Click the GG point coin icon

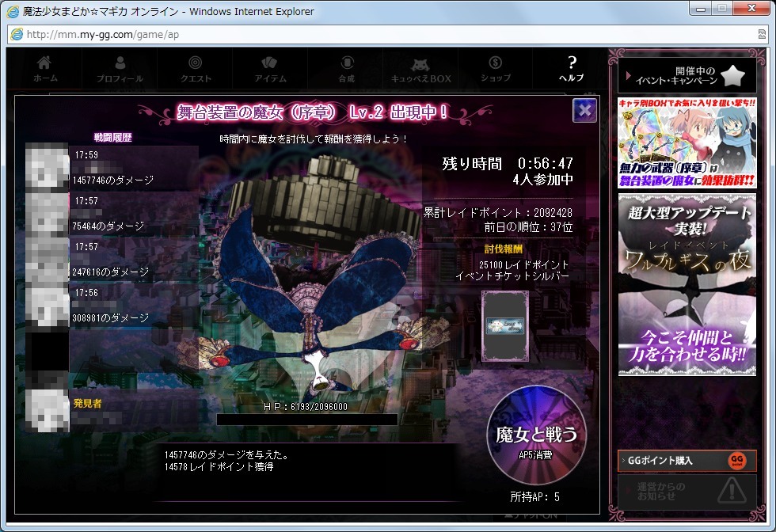(737, 460)
